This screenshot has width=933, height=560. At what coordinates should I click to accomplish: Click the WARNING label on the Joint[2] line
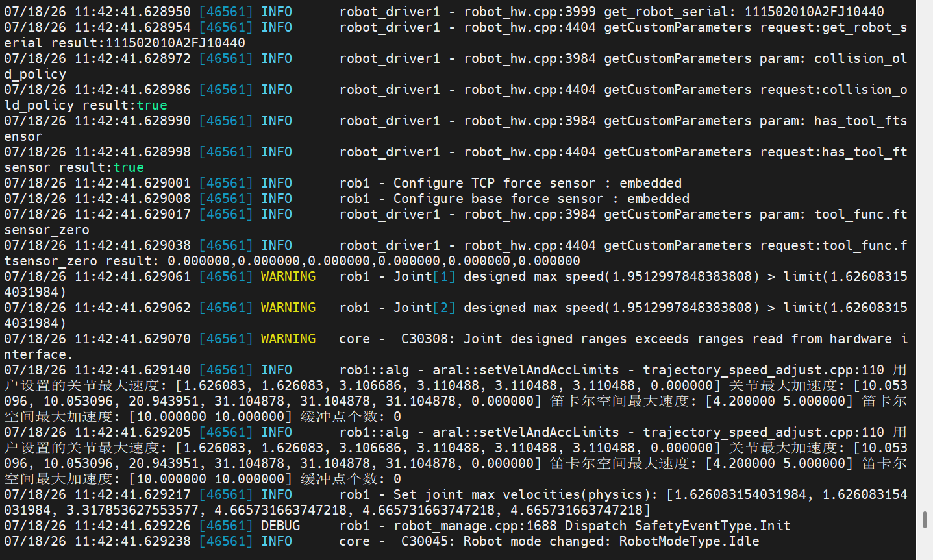tap(288, 308)
